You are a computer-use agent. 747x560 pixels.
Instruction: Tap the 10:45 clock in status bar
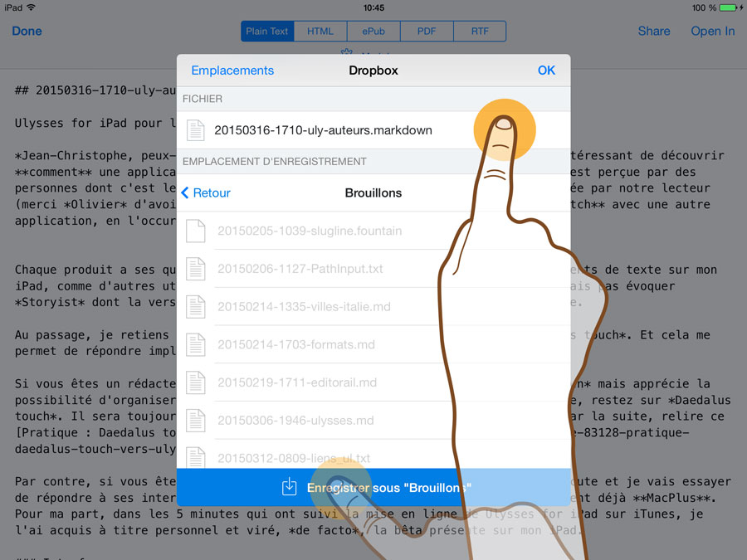[x=373, y=7]
